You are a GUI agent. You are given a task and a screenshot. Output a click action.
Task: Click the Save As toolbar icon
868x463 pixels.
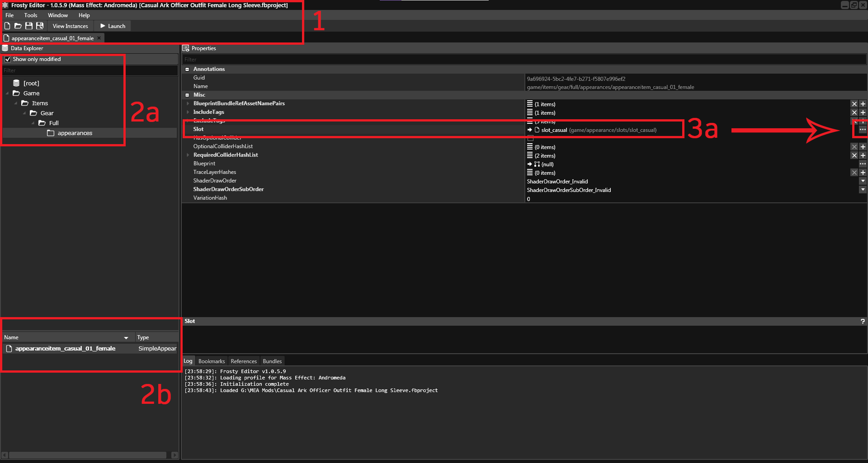click(x=40, y=26)
